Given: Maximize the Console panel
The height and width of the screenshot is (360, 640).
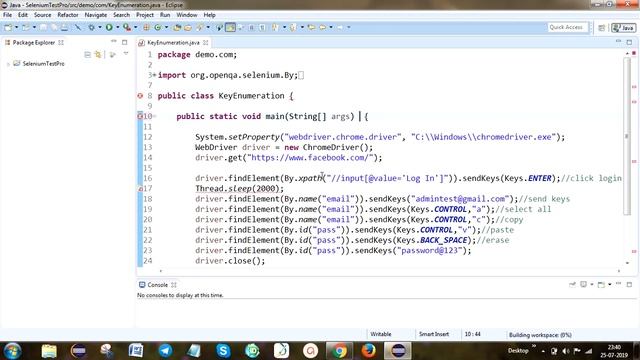Looking at the screenshot, I should click(x=629, y=284).
